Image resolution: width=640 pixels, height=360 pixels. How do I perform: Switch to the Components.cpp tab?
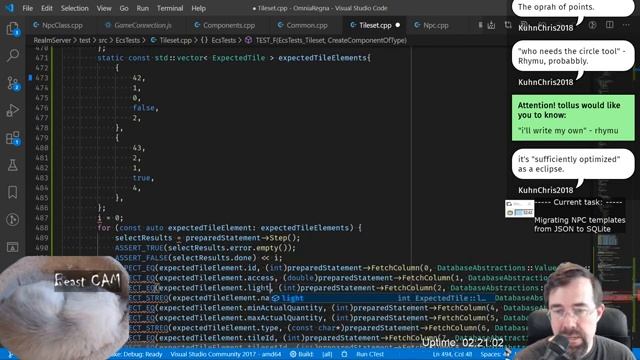point(229,25)
